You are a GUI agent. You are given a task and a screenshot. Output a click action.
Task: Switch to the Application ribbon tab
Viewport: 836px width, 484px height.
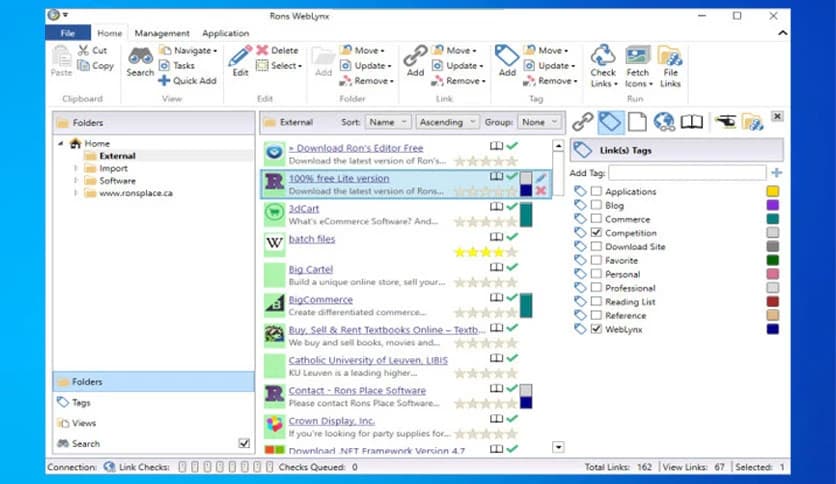click(226, 33)
